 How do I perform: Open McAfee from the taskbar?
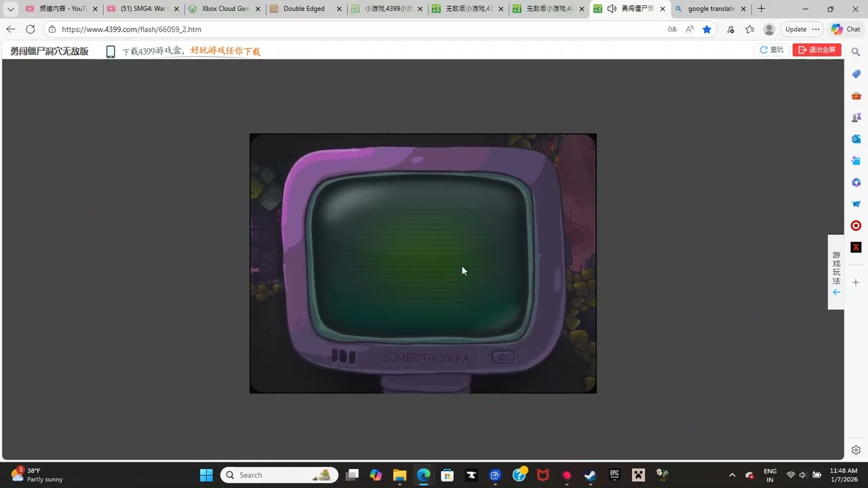(x=542, y=475)
